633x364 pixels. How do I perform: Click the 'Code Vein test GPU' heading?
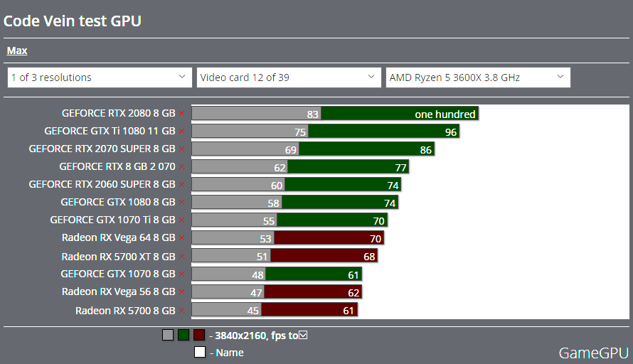(x=73, y=21)
